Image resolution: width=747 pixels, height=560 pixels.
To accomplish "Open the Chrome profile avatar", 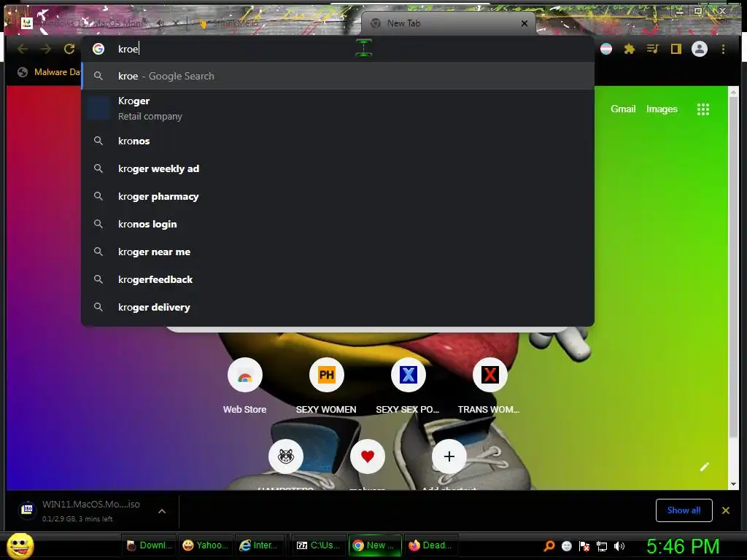I will click(x=700, y=49).
